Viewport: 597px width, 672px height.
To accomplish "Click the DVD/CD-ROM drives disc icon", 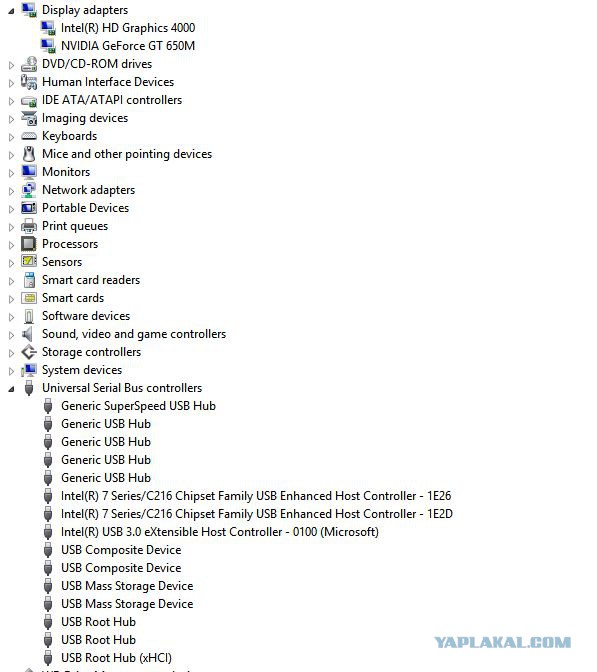I will [x=29, y=64].
